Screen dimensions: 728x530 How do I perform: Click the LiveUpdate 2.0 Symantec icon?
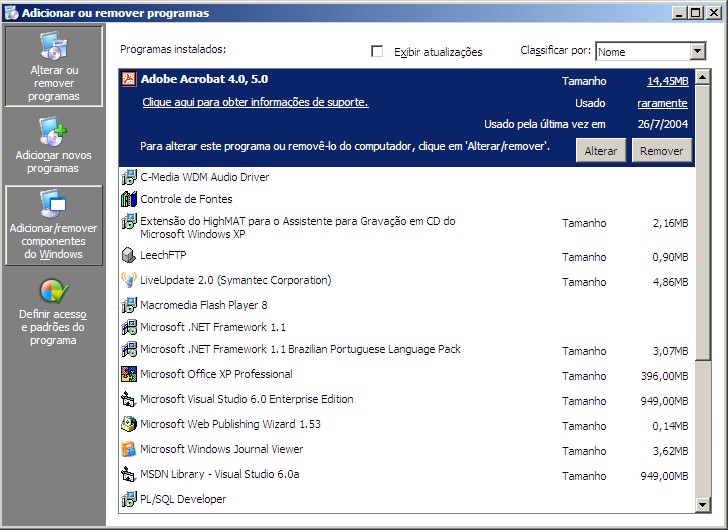tap(129, 280)
